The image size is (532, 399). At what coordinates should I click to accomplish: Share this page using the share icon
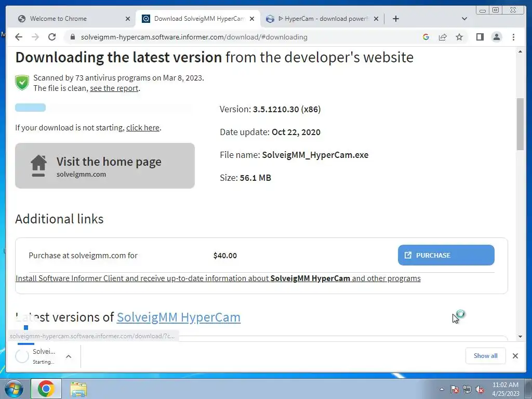click(x=443, y=37)
